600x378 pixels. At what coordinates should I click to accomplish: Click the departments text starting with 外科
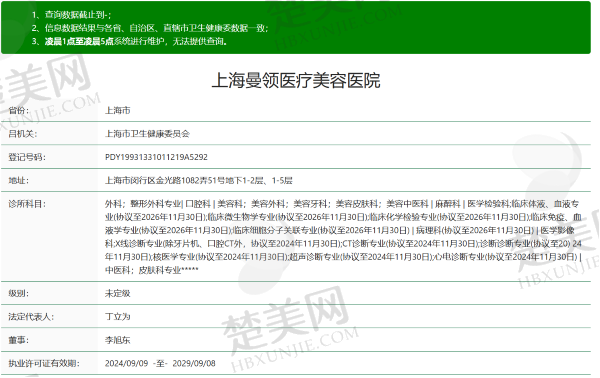tap(343, 237)
